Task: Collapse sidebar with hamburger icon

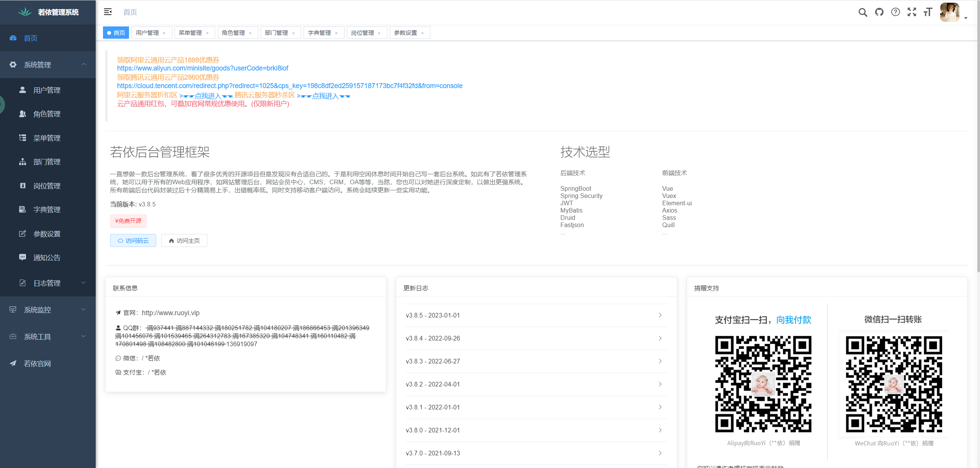Action: (x=108, y=12)
